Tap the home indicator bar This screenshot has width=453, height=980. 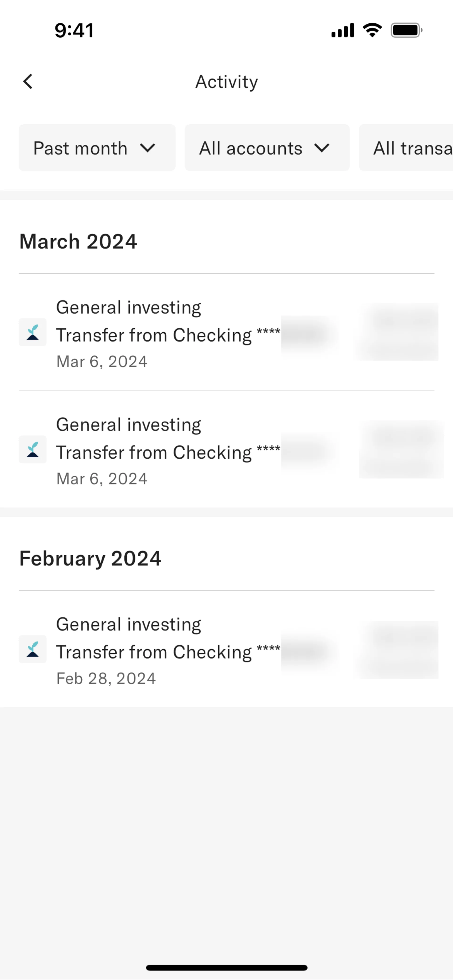click(226, 967)
